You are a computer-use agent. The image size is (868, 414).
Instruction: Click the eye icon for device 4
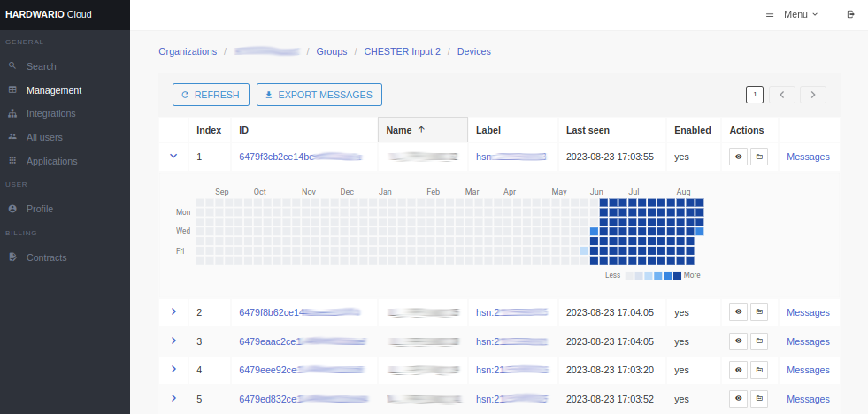point(738,370)
